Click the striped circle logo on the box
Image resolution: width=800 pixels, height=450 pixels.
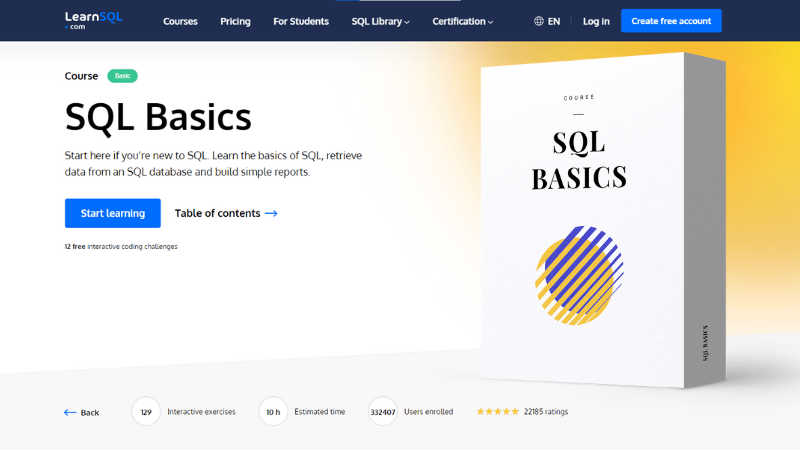click(x=579, y=276)
